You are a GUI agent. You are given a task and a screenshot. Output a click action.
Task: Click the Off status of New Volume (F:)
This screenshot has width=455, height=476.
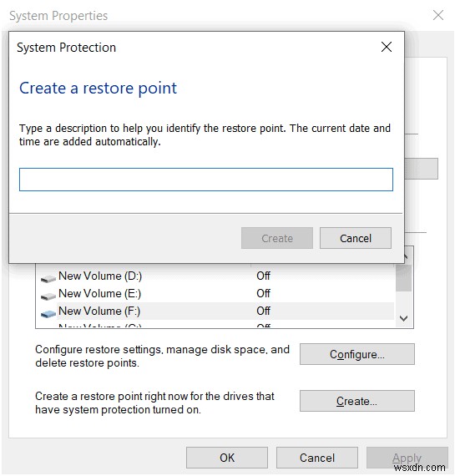pos(263,311)
